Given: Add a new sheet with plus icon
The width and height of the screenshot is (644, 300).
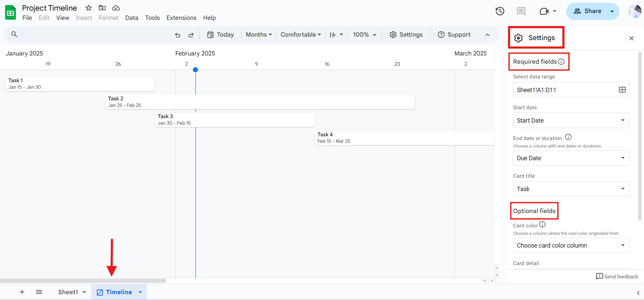Looking at the screenshot, I should pos(22,292).
